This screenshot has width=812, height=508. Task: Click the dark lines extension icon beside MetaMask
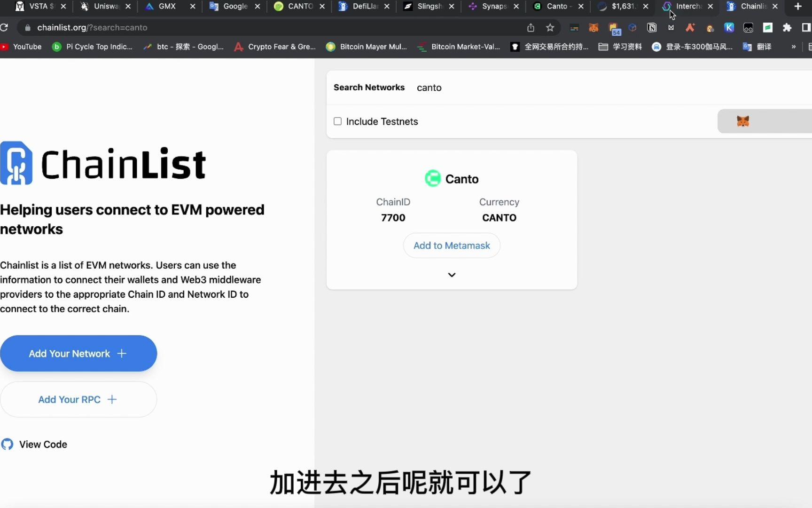574,28
